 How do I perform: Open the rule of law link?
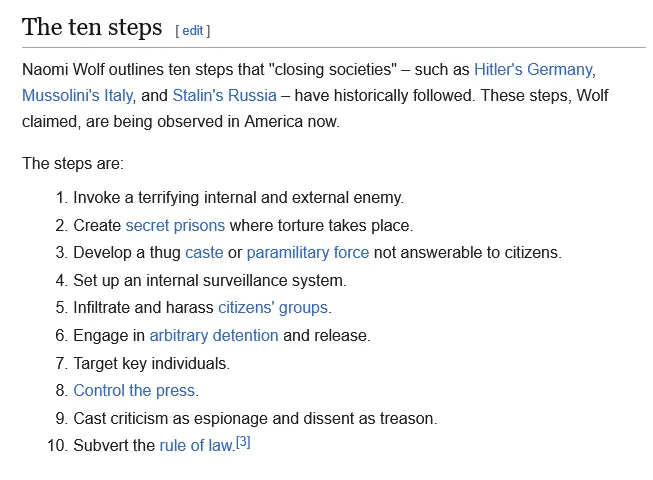coord(195,445)
